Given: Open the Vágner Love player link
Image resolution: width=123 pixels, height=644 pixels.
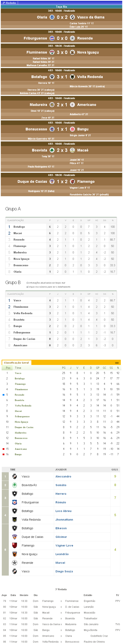Looking at the screenshot, I should coord(64,545).
